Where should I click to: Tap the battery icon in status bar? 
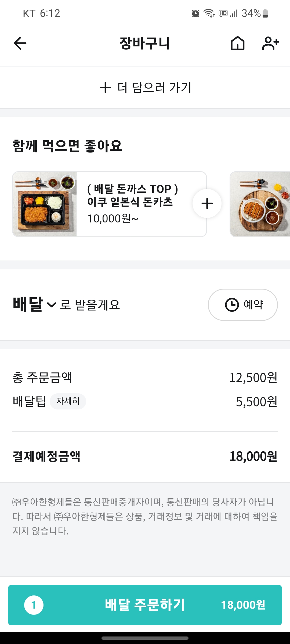click(x=265, y=13)
